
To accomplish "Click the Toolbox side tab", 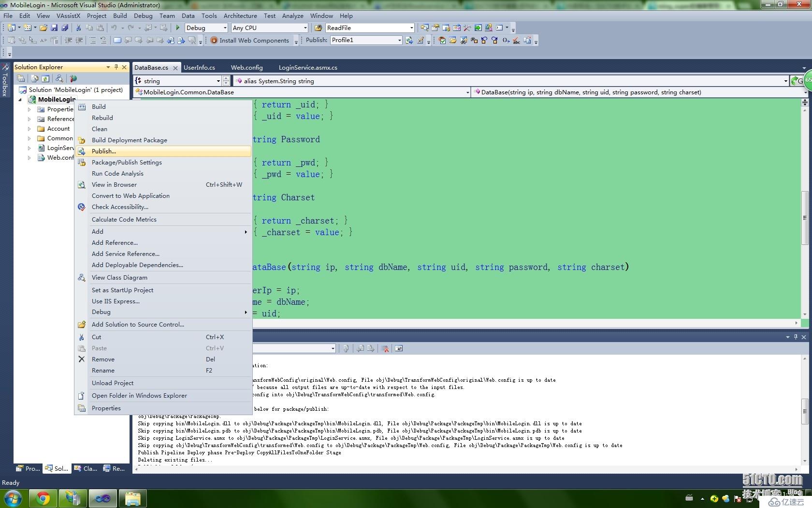I will [x=5, y=80].
